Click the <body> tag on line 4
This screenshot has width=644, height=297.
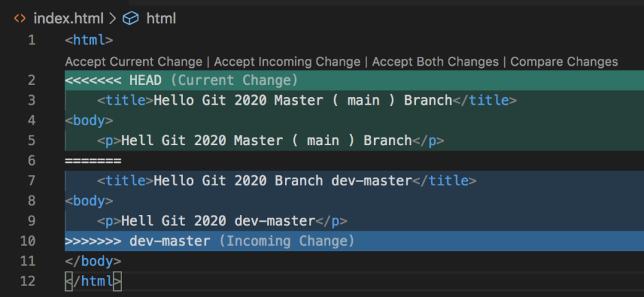88,120
